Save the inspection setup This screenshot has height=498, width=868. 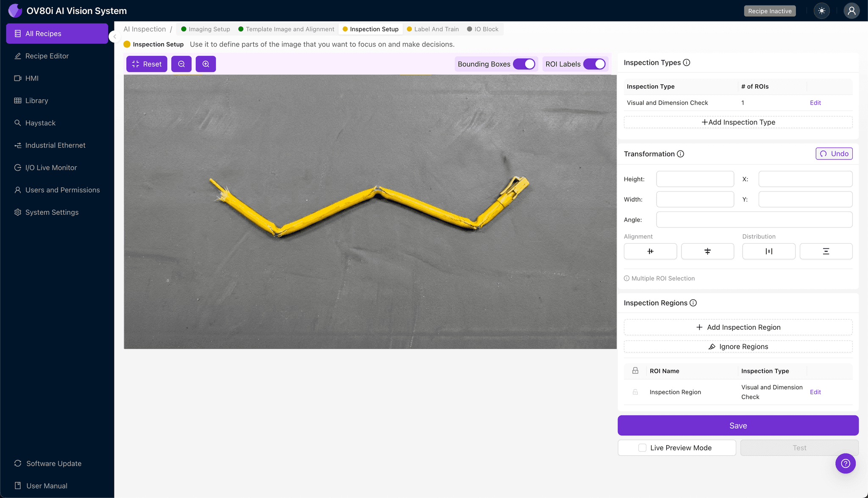738,426
